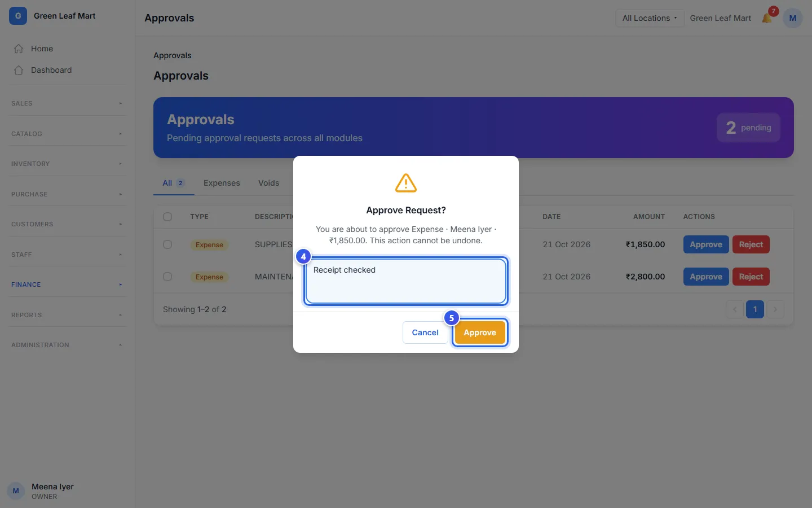Click the Expense tag in SUPPLIES row
The width and height of the screenshot is (812, 508).
coord(209,245)
